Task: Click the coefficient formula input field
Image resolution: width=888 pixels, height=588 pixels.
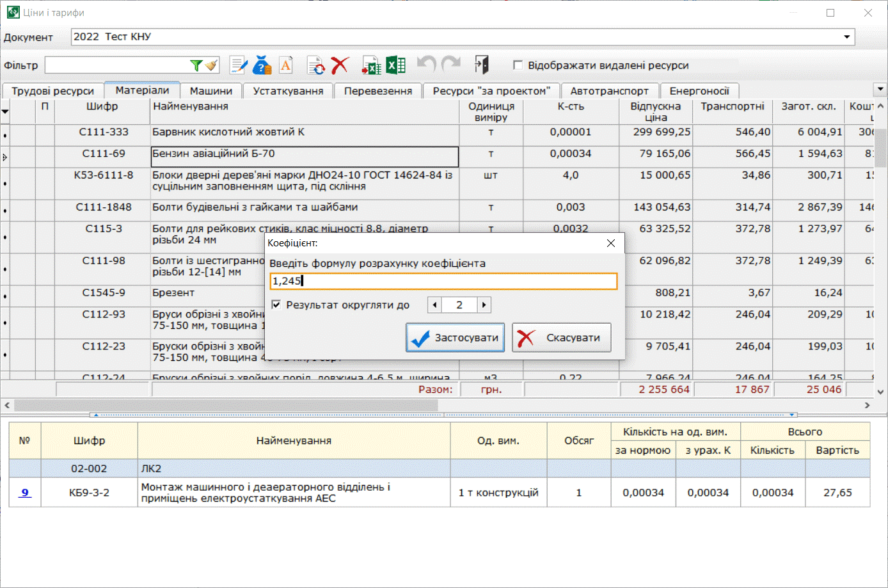Action: point(443,281)
